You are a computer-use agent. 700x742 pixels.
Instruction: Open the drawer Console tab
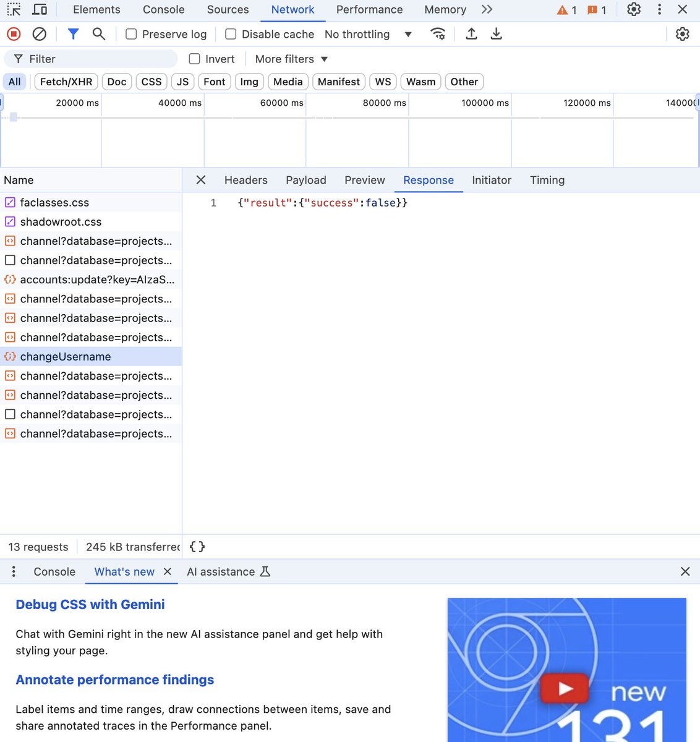(54, 571)
